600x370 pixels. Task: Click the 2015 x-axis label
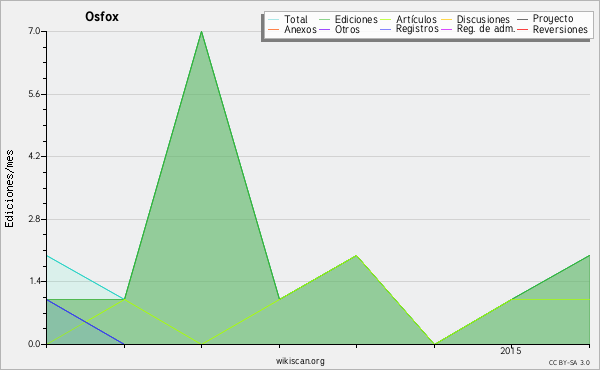point(510,350)
